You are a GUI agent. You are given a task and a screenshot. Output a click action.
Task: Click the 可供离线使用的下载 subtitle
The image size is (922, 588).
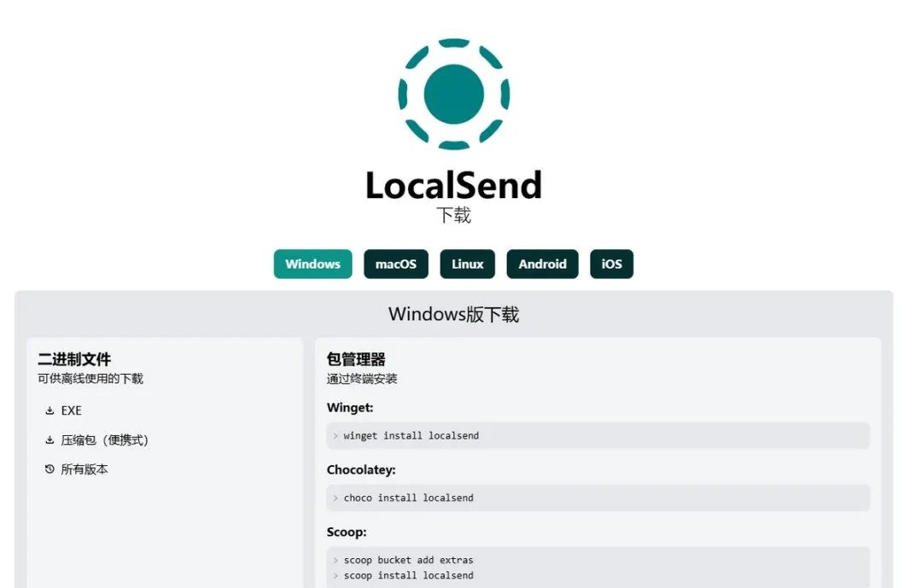[x=90, y=379]
